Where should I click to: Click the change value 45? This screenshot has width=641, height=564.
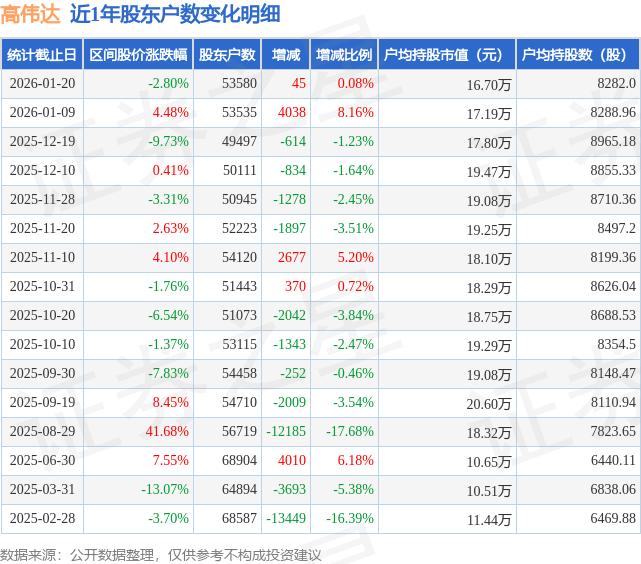pyautogui.click(x=299, y=83)
